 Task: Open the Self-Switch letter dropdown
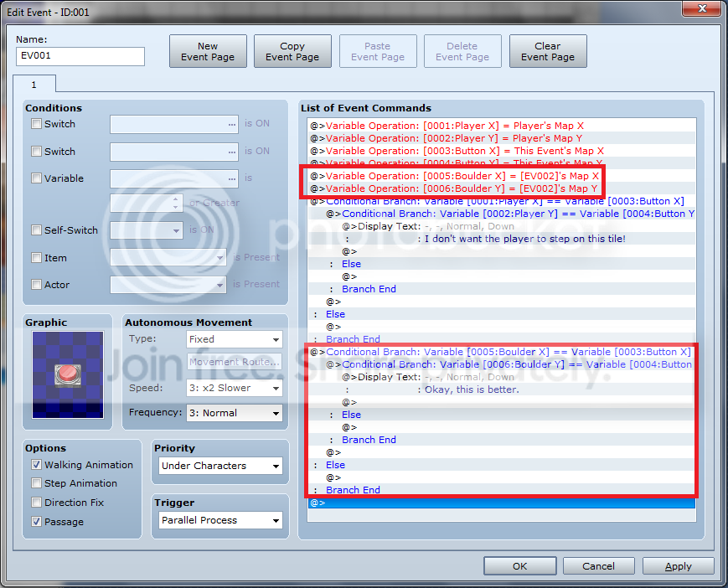[x=147, y=230]
